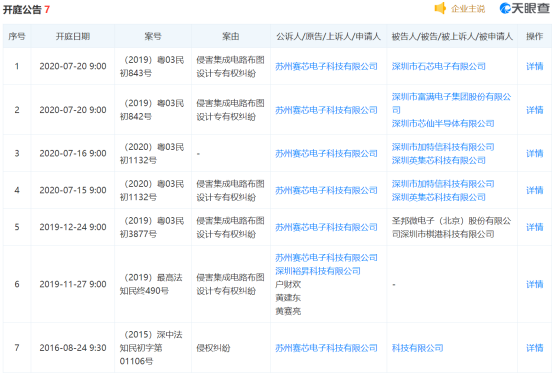Select case number (2015)深中法知民初字第01106号

coord(151,348)
